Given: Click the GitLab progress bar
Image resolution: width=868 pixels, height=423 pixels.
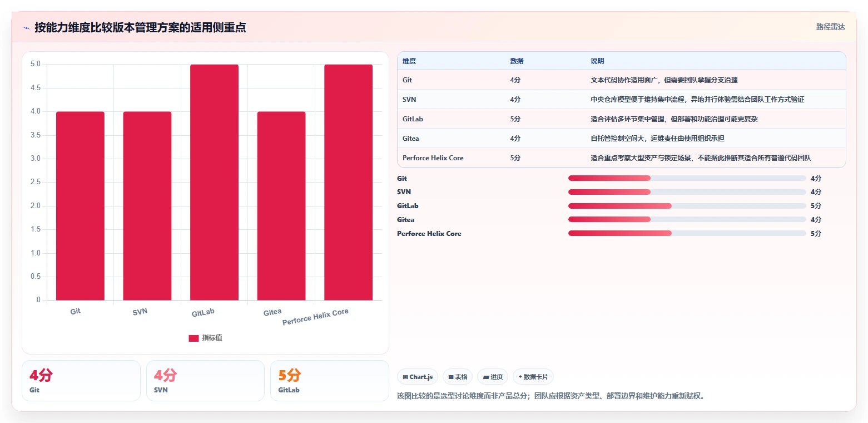Looking at the screenshot, I should [x=687, y=206].
